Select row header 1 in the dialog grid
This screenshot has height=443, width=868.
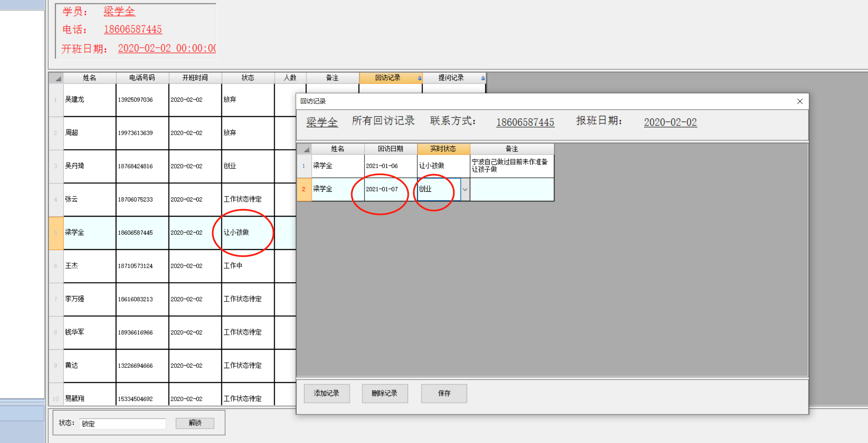click(304, 166)
